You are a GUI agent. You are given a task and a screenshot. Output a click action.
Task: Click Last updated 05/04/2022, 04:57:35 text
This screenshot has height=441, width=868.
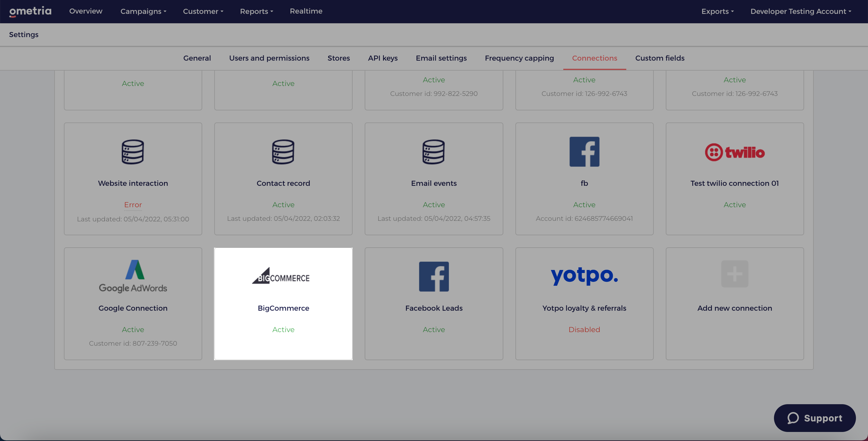pyautogui.click(x=434, y=218)
